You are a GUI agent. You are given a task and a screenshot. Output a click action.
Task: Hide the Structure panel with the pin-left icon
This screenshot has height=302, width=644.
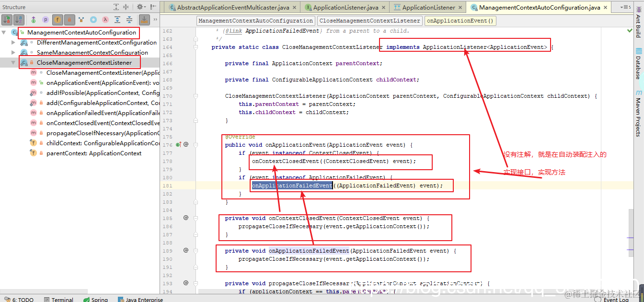coord(153,7)
